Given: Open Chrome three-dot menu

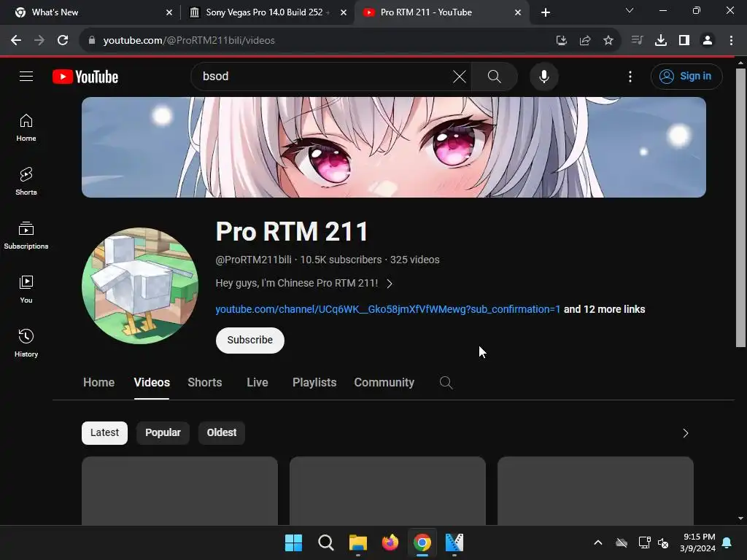Looking at the screenshot, I should point(731,41).
